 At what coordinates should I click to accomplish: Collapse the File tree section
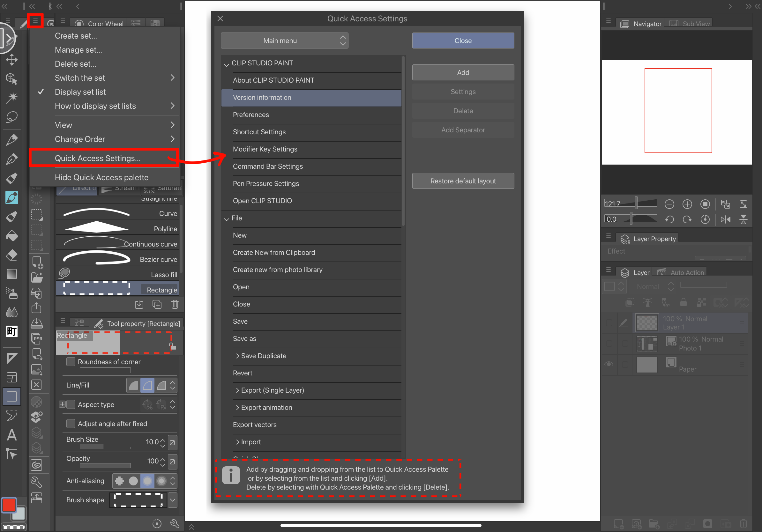pyautogui.click(x=227, y=218)
